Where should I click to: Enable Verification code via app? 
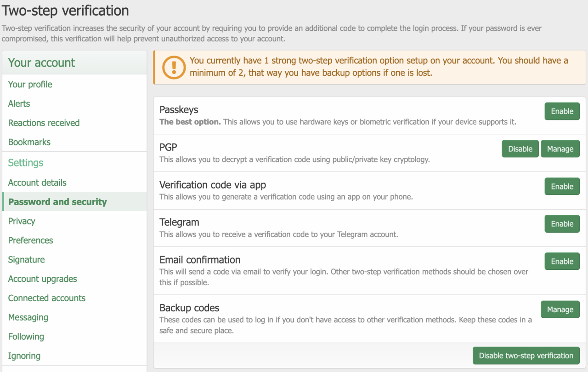[x=562, y=187]
